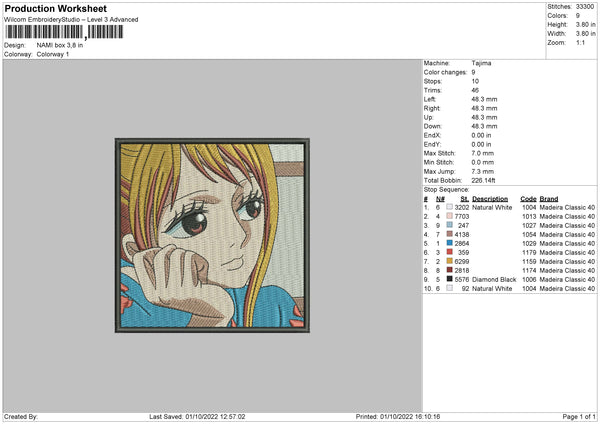Select the Diamond Black description
This screenshot has width=600, height=424.
click(x=494, y=280)
